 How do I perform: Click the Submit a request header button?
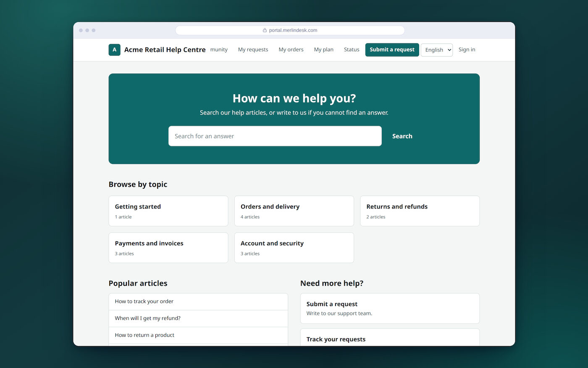(x=392, y=50)
